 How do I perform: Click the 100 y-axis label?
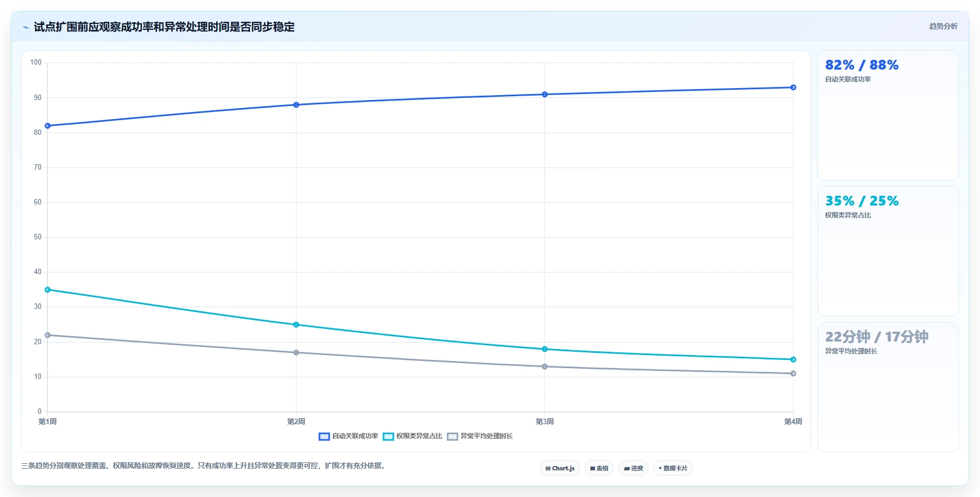36,63
